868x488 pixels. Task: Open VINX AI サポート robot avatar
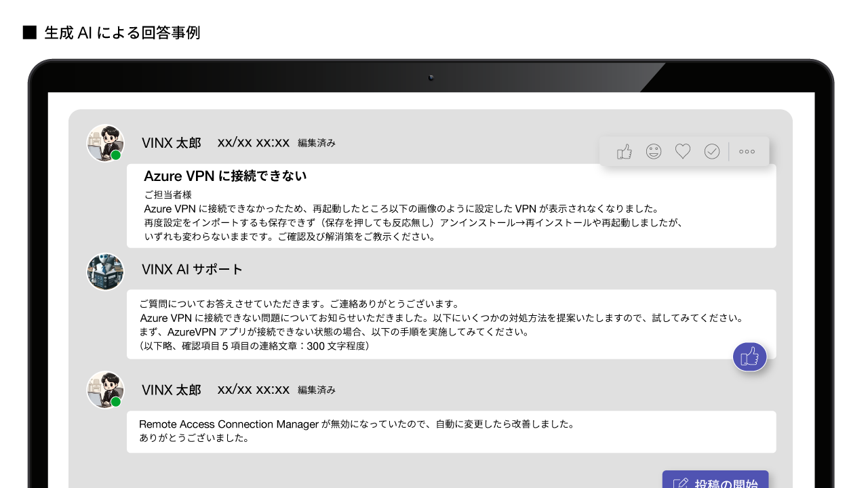click(105, 272)
